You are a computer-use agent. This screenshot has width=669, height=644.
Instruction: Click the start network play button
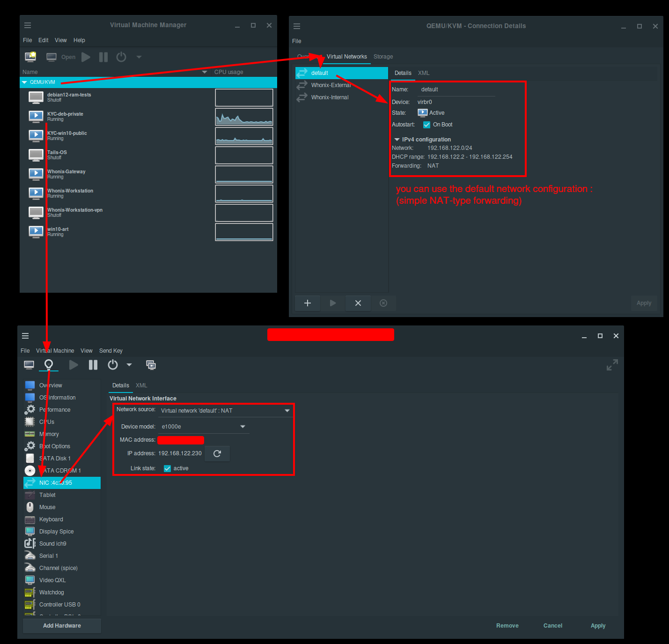[x=333, y=303]
